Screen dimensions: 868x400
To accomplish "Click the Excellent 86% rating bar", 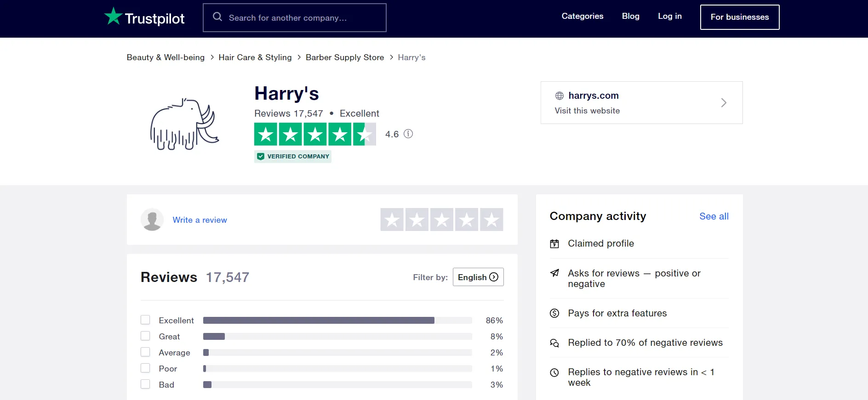I will [x=337, y=320].
